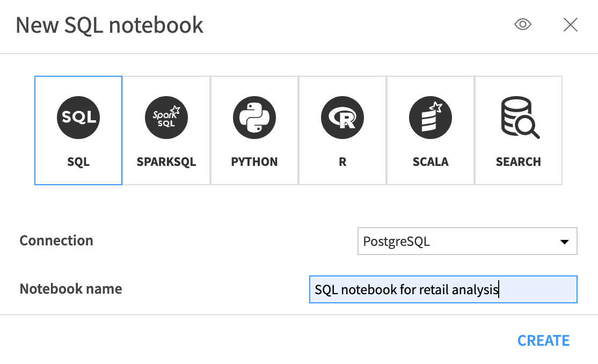Viewport: 598px width, 364px height.
Task: Open connection list to change PostgreSQL
Action: (x=467, y=241)
